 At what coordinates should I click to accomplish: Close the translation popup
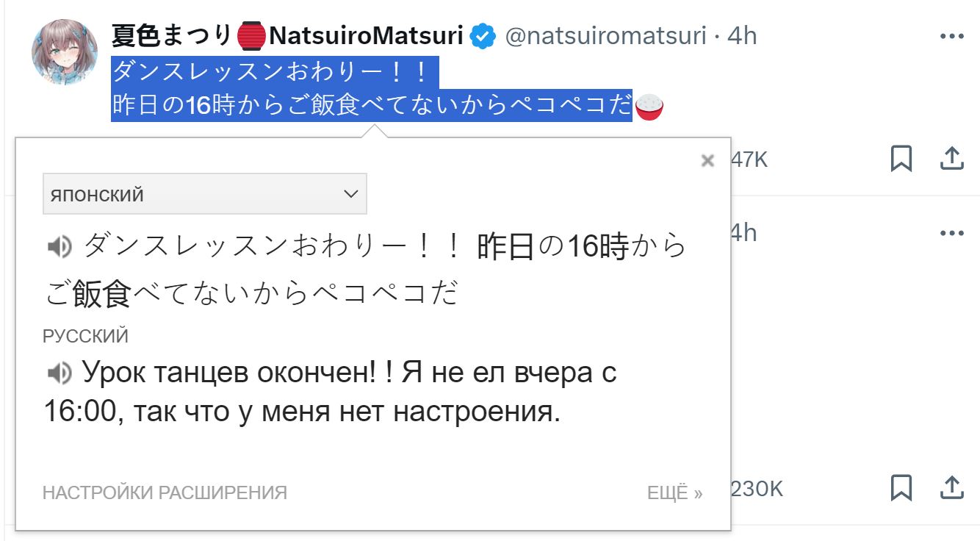coord(707,160)
